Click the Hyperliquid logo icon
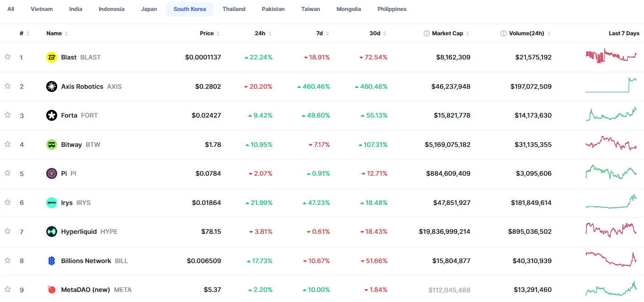Viewport: 644px width, 302px height. [52, 232]
